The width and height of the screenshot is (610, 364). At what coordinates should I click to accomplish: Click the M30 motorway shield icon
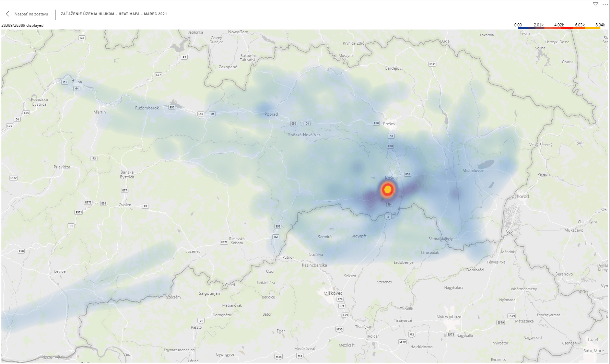[x=339, y=329]
